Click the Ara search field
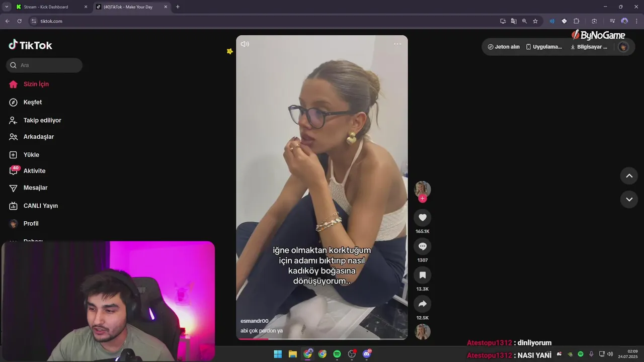 44,65
